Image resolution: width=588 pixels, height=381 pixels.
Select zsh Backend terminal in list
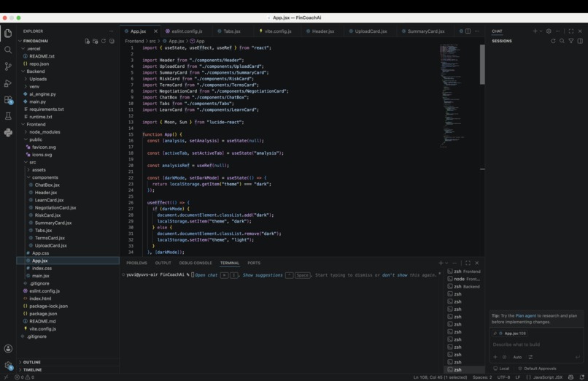tap(463, 287)
